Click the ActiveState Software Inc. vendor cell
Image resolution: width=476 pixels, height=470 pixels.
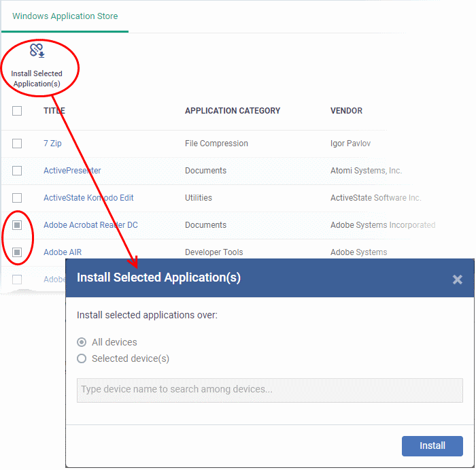376,198
